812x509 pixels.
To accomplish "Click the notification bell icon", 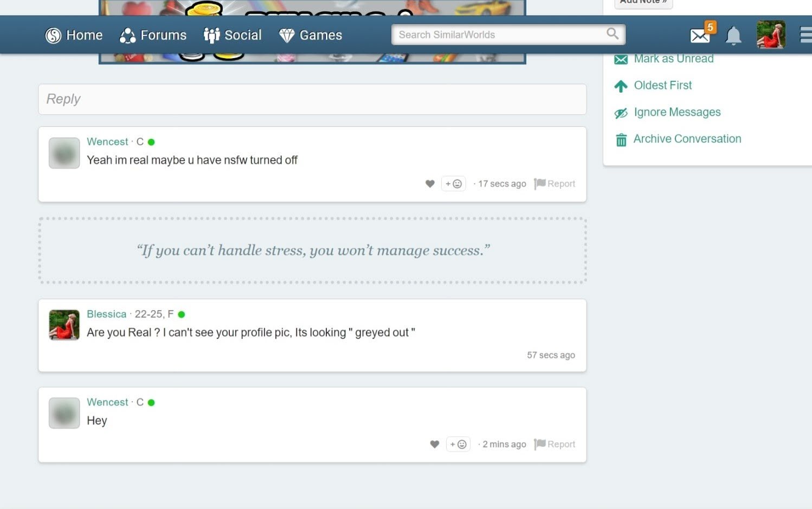I will (733, 35).
